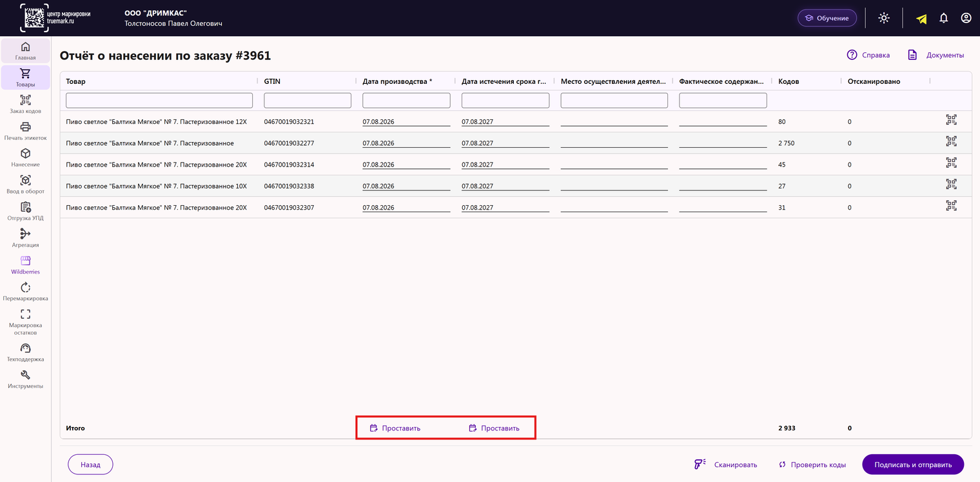The width and height of the screenshot is (980, 482).
Task: Click Дата истечения срока filter input
Action: point(505,100)
